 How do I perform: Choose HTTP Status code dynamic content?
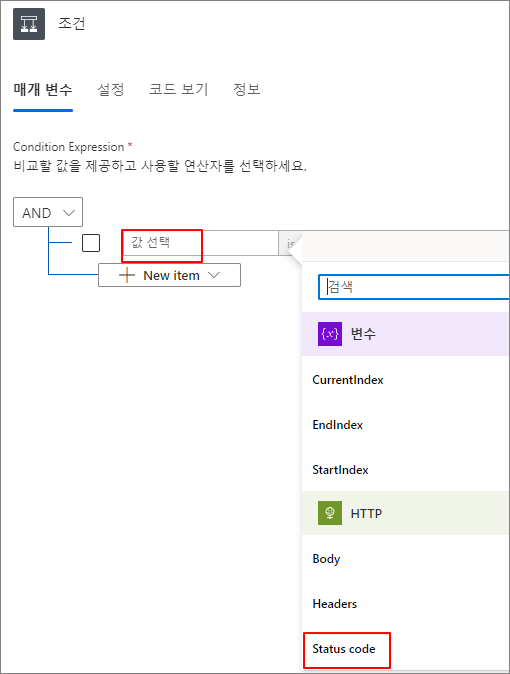pyautogui.click(x=344, y=649)
